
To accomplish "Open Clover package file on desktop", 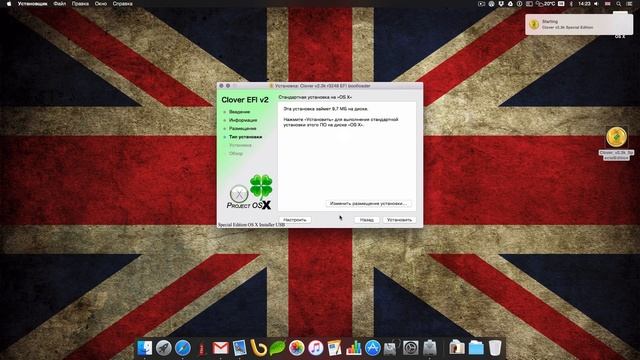I will (616, 143).
